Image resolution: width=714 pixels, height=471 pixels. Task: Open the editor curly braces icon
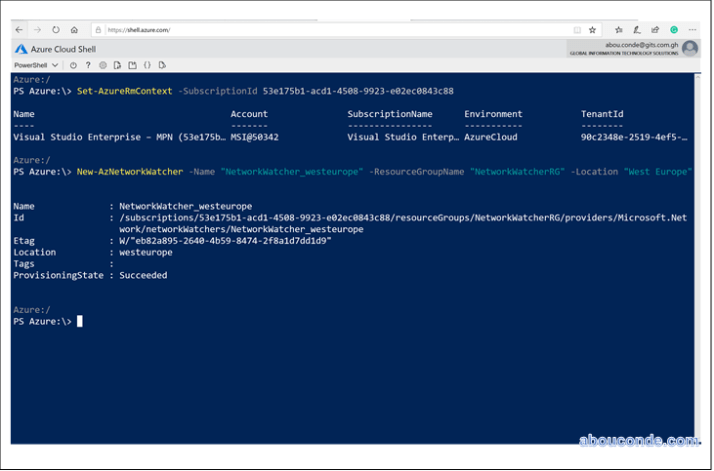pyautogui.click(x=147, y=65)
